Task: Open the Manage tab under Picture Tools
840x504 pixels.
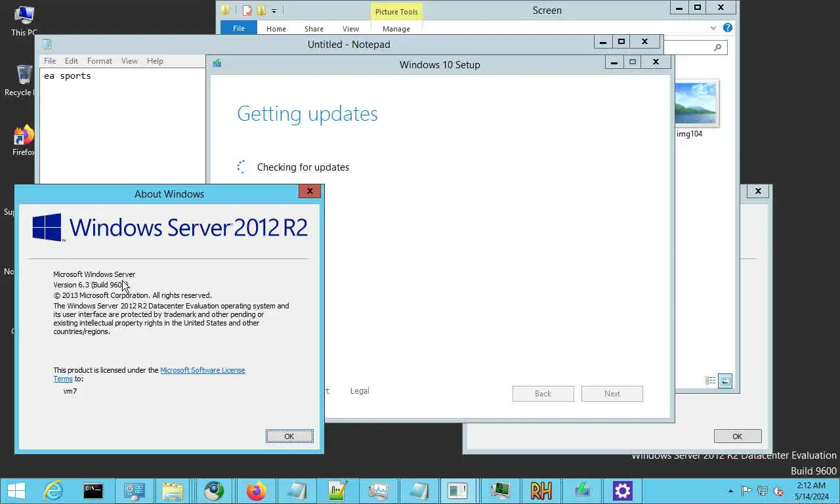Action: [x=396, y=29]
